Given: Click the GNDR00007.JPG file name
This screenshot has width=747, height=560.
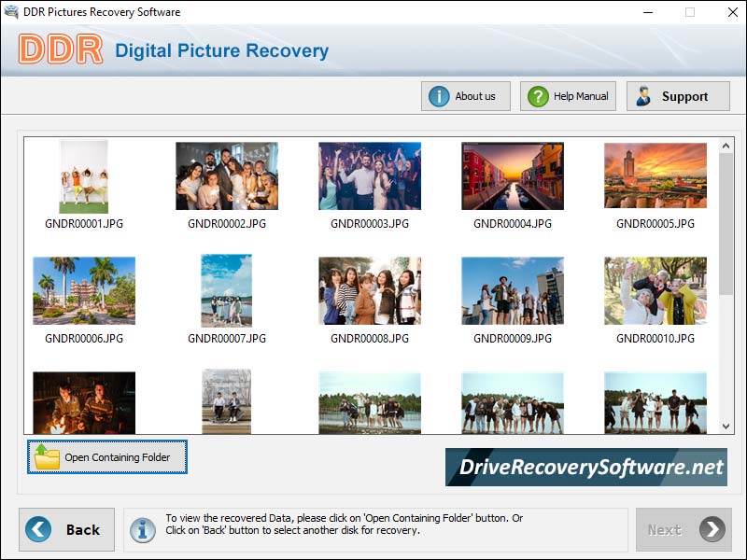Looking at the screenshot, I should [x=227, y=339].
